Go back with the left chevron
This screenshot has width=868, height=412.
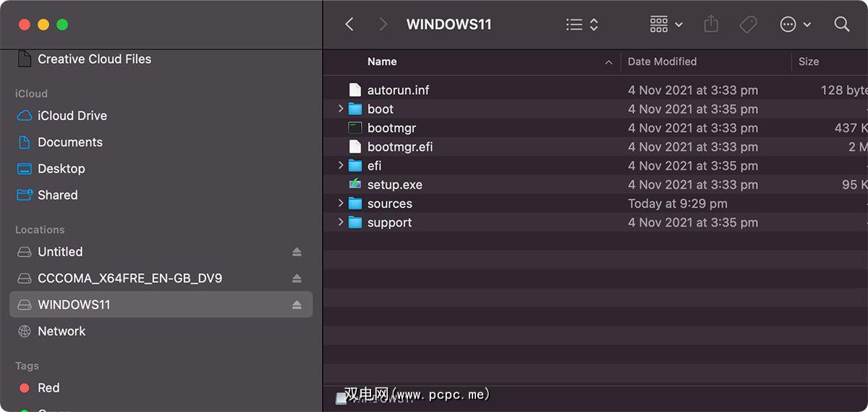[x=349, y=25]
